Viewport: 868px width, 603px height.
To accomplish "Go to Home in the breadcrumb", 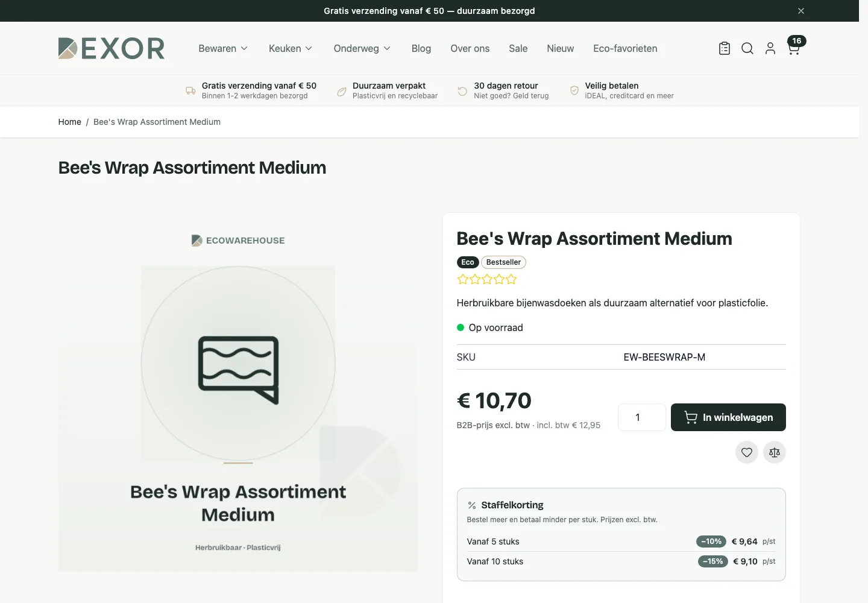I will click(x=70, y=122).
